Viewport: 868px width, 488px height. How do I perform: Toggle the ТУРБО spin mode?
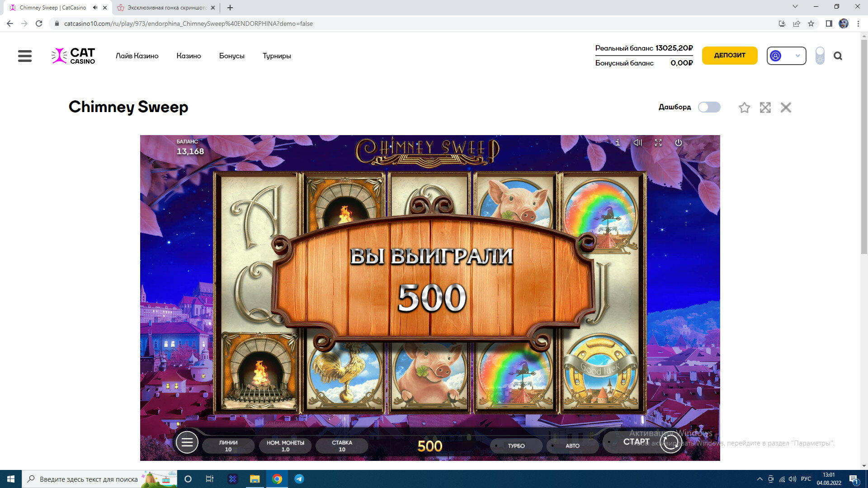pos(516,446)
